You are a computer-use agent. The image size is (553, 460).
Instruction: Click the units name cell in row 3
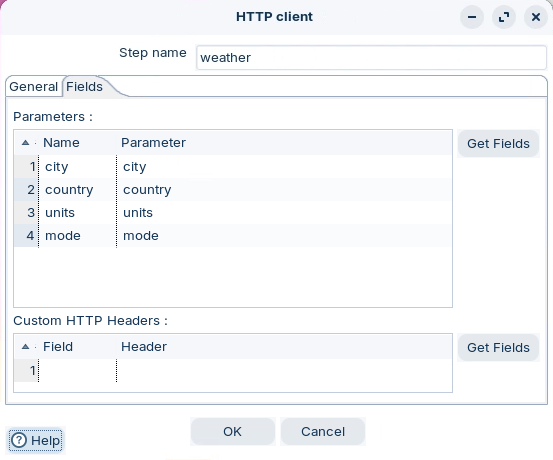(77, 212)
